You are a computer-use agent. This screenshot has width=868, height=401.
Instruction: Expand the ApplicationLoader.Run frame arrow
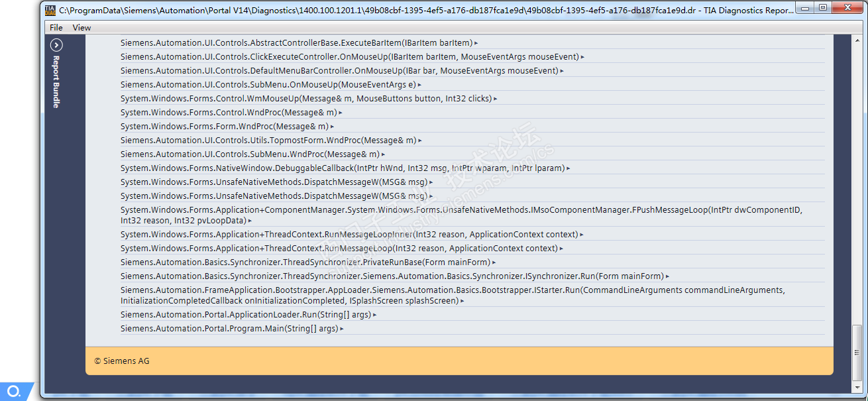pyautogui.click(x=374, y=315)
